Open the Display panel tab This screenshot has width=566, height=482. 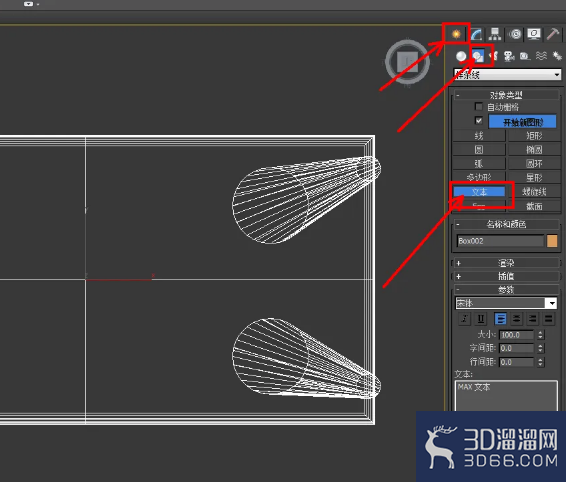tap(534, 34)
